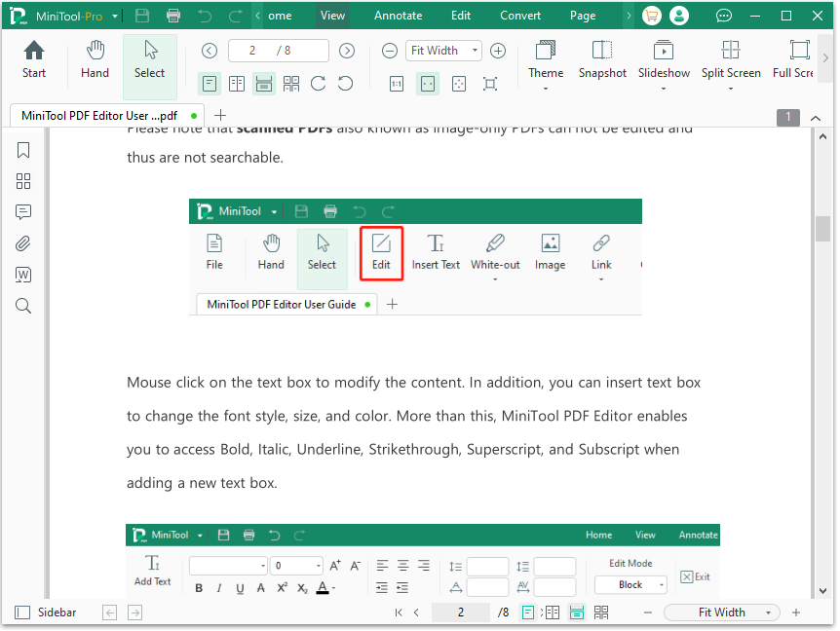Expand the Split Screen options
This screenshot has width=840, height=631.
click(x=731, y=63)
